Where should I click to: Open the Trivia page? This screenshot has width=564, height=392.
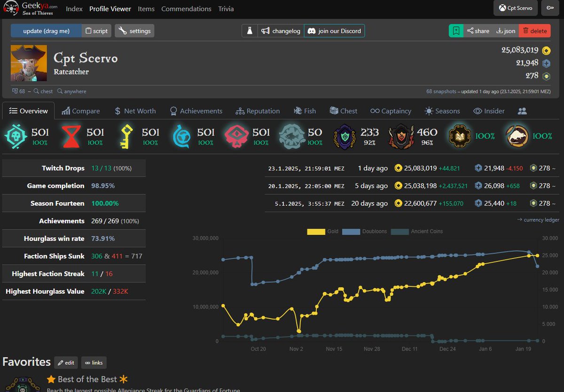[x=226, y=9]
